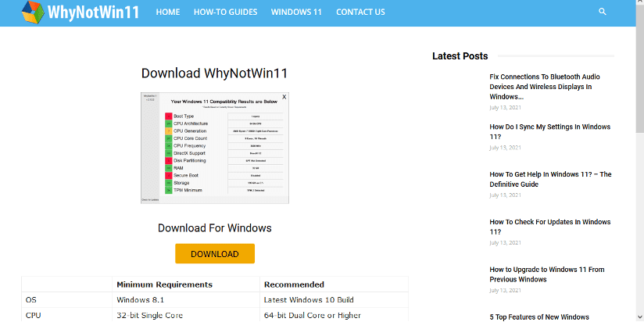Open How to Upgrade to Windows 11 post
This screenshot has width=644, height=322.
[547, 274]
